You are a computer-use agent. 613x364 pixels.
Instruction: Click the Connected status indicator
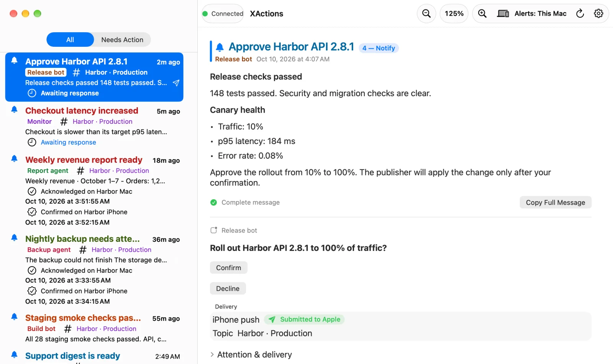[223, 14]
